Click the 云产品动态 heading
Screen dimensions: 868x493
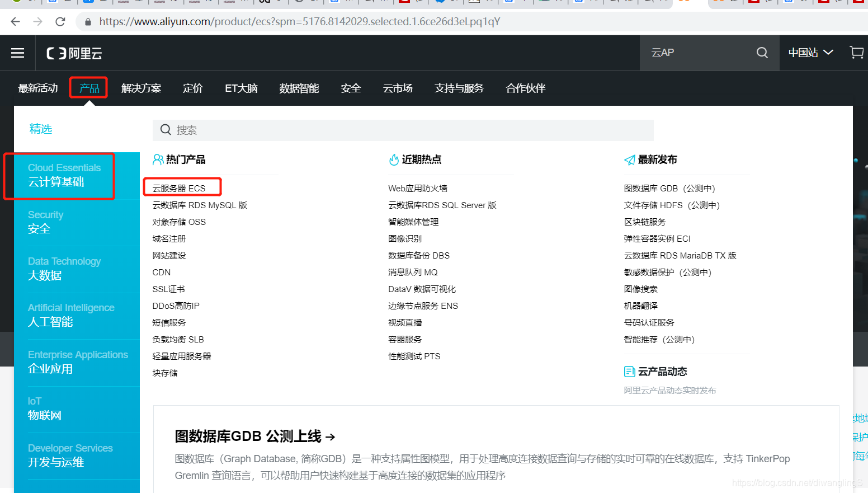click(x=662, y=372)
